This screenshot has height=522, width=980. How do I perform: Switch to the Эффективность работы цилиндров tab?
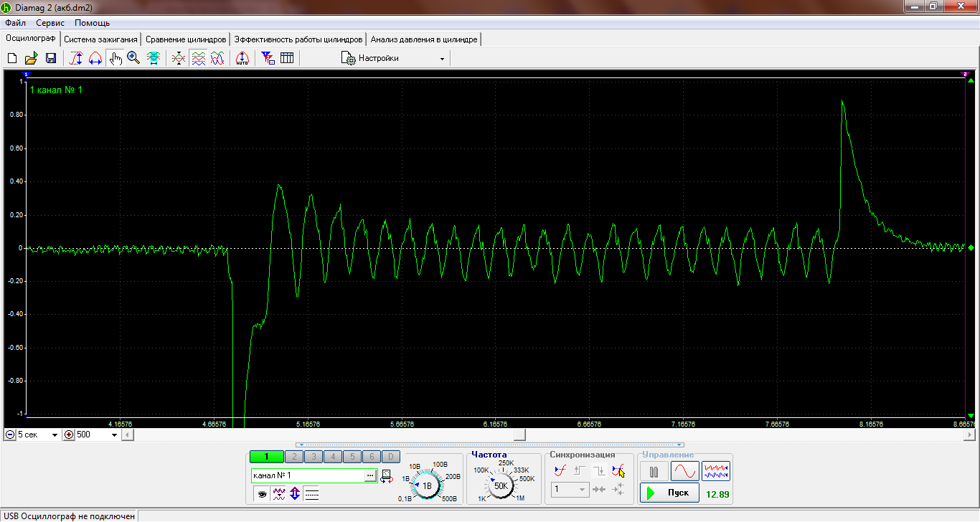(x=298, y=39)
